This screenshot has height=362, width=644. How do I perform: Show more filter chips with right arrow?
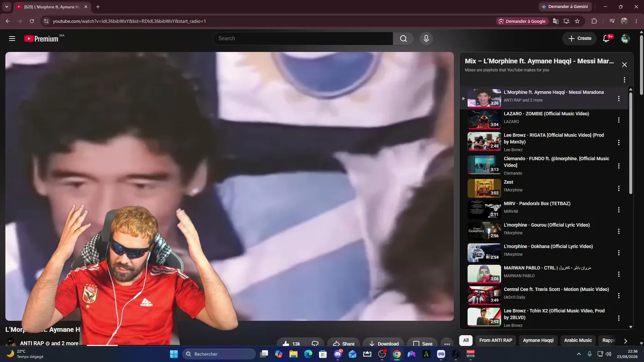coord(625,340)
